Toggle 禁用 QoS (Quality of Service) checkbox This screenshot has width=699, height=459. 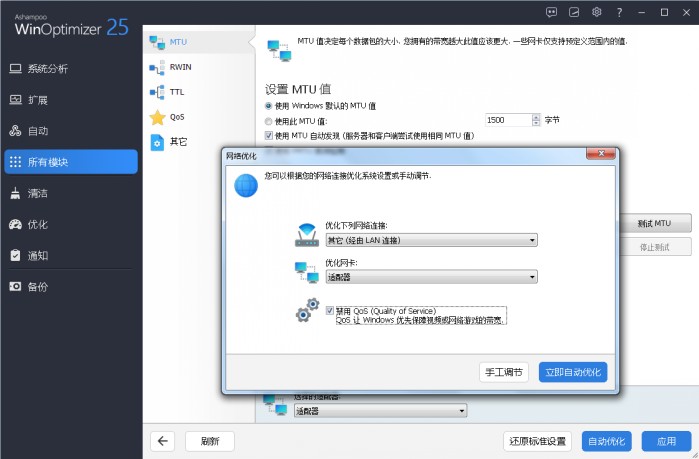[330, 311]
